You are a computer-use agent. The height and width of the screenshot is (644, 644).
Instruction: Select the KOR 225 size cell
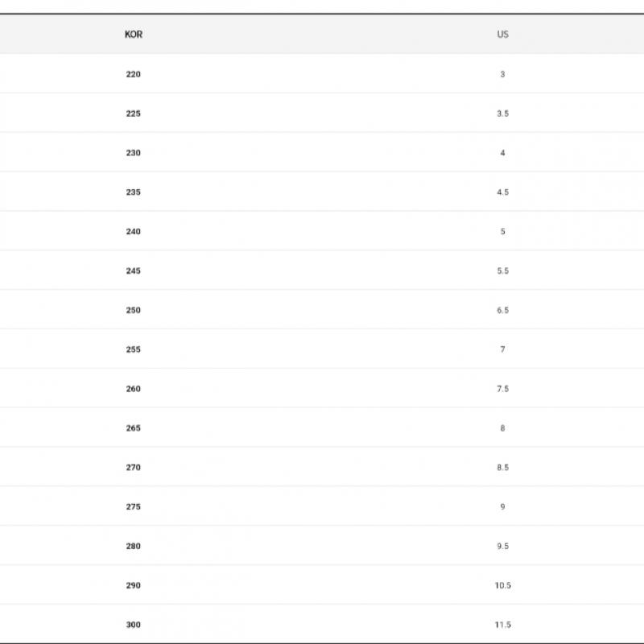point(134,114)
